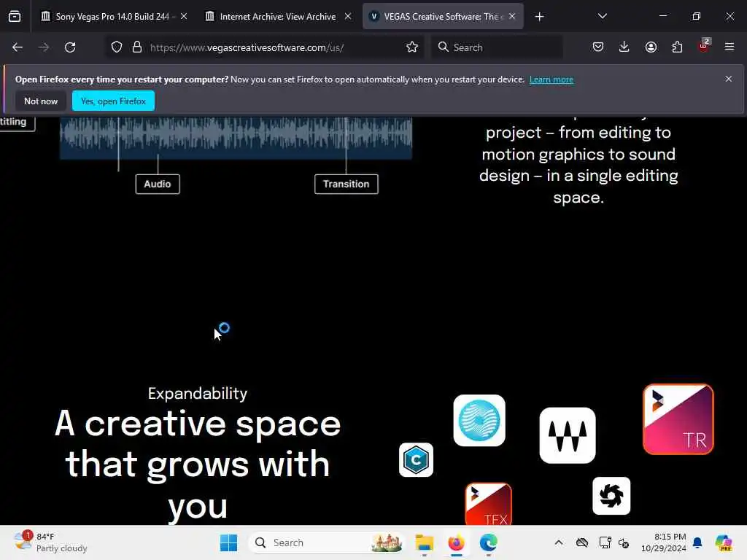Go back to the previous page

coord(18,47)
